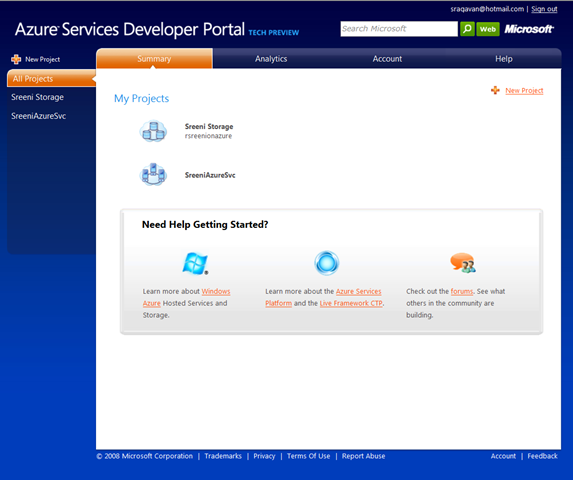Open the Help tab
This screenshot has height=480, width=573.
pos(504,59)
